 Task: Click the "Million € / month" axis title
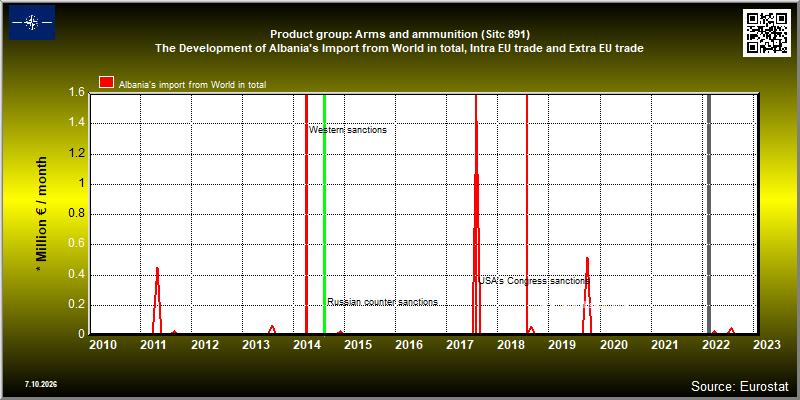tap(42, 214)
